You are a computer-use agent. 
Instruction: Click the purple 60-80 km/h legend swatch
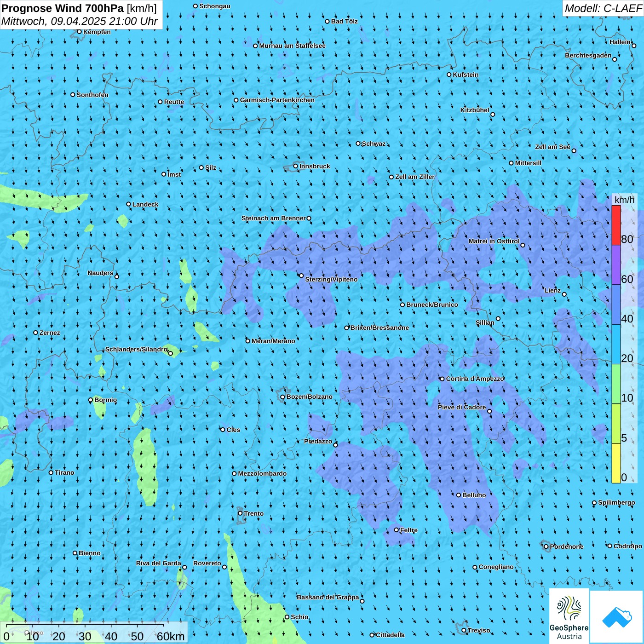(x=616, y=265)
